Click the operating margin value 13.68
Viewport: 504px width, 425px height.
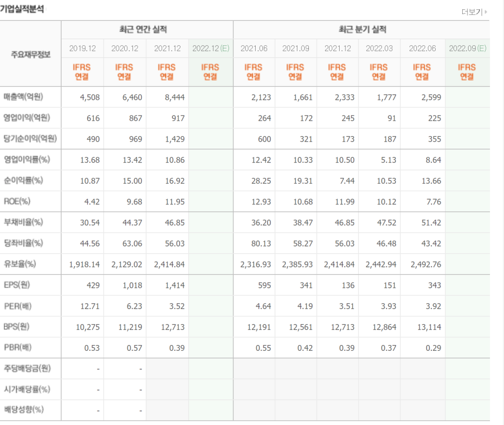click(90, 160)
